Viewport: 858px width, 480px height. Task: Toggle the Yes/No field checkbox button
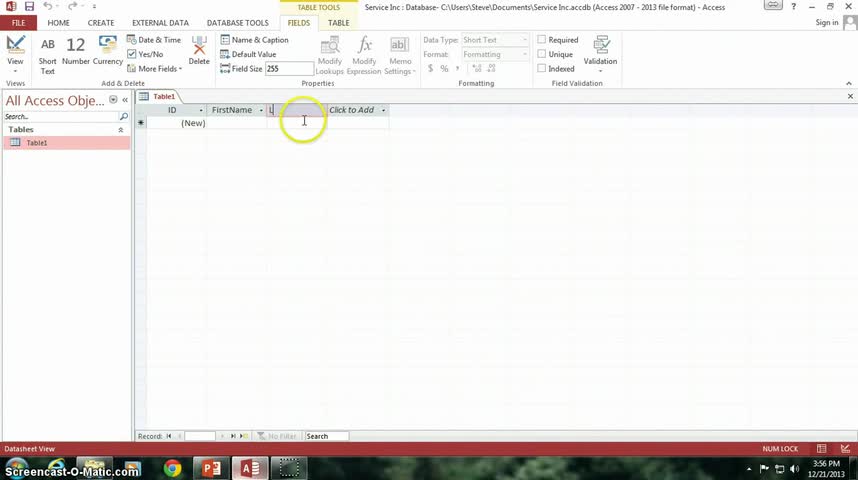(145, 54)
